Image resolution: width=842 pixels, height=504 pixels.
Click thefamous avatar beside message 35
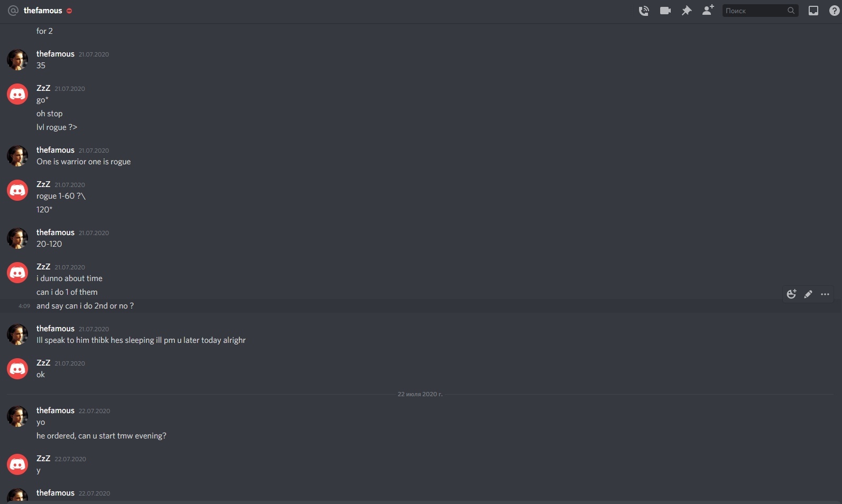coord(17,60)
